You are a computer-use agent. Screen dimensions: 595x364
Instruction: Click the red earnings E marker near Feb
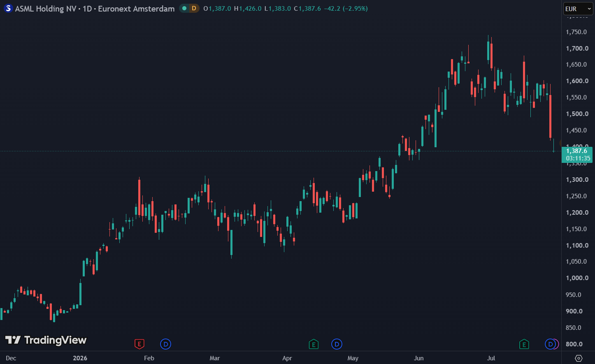tap(139, 344)
